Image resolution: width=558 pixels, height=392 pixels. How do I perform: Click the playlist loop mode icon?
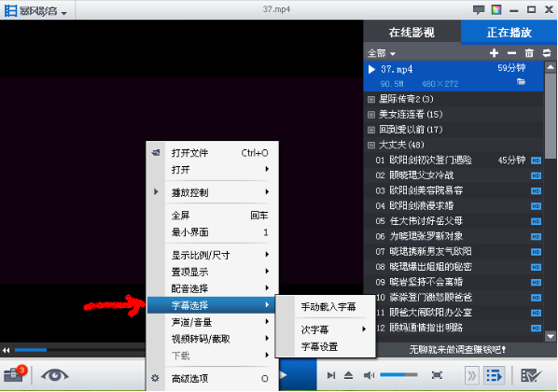point(547,53)
